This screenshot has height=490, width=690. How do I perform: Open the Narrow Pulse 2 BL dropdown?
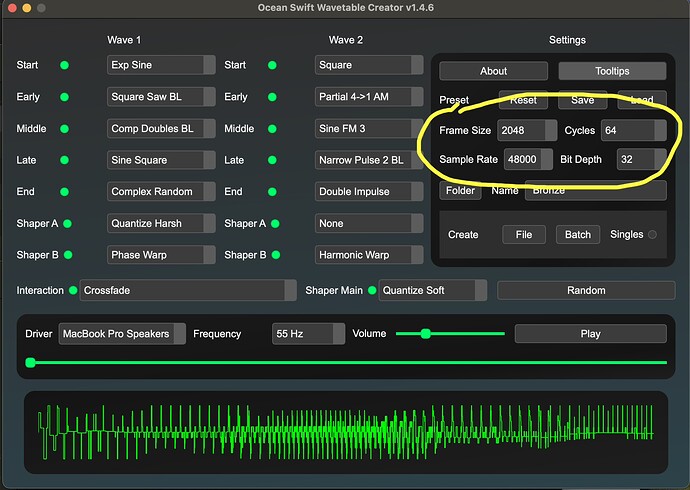(x=369, y=160)
